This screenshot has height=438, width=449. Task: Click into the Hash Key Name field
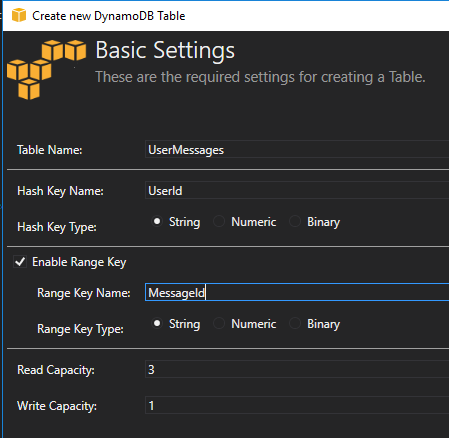[x=297, y=190]
